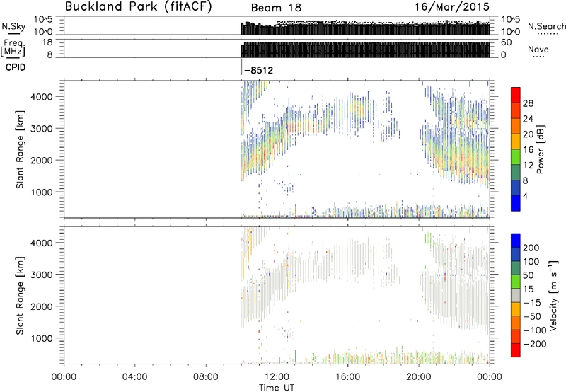Select the -8512 CPID value
Viewport: 566px width, 392px height.
[259, 70]
